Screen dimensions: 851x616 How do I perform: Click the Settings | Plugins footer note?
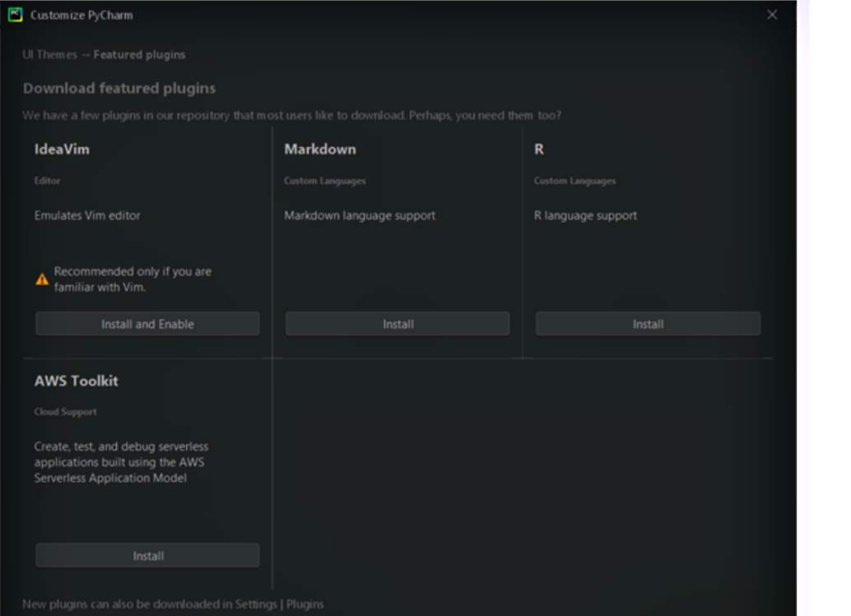pyautogui.click(x=173, y=604)
